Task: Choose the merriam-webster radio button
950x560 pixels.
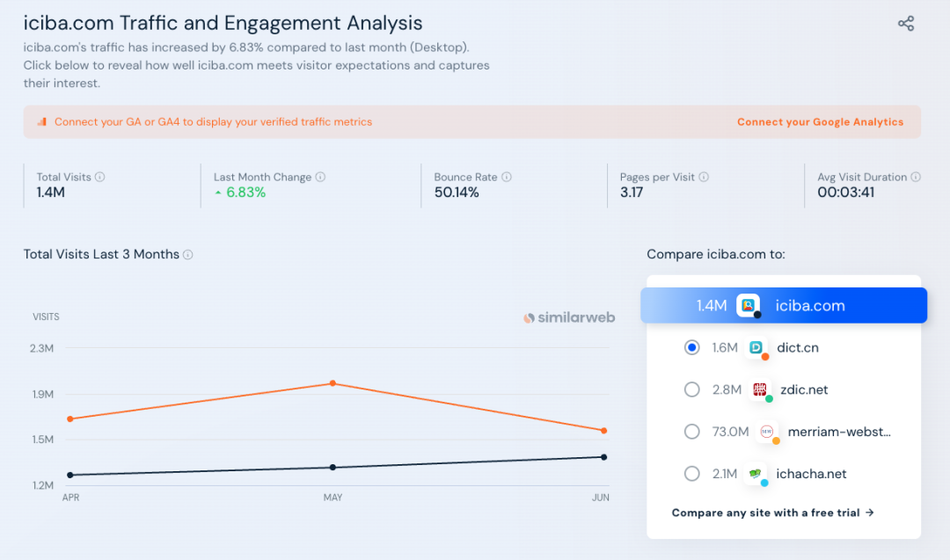Action: point(692,432)
